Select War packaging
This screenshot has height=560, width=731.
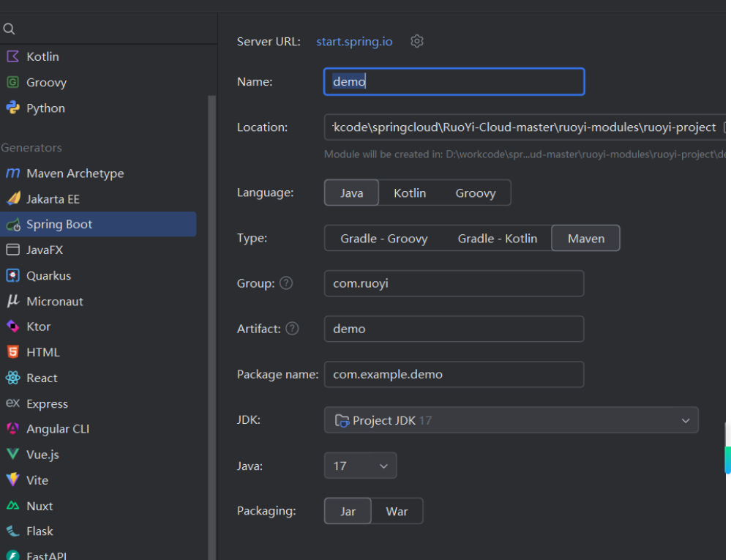tap(397, 511)
